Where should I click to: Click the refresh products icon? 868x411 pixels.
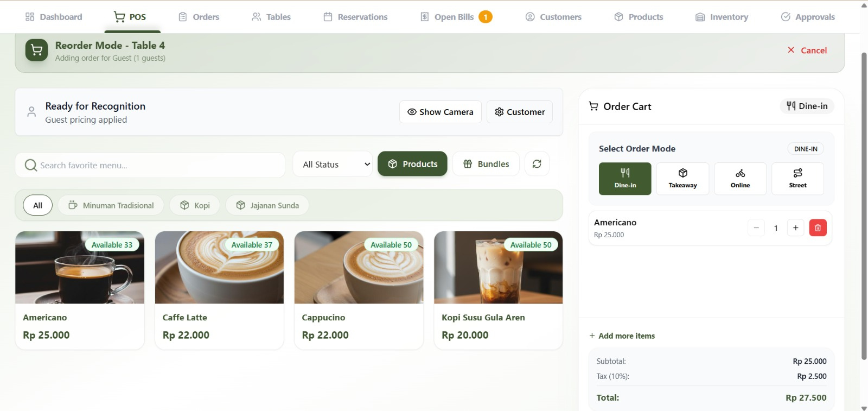tap(537, 164)
